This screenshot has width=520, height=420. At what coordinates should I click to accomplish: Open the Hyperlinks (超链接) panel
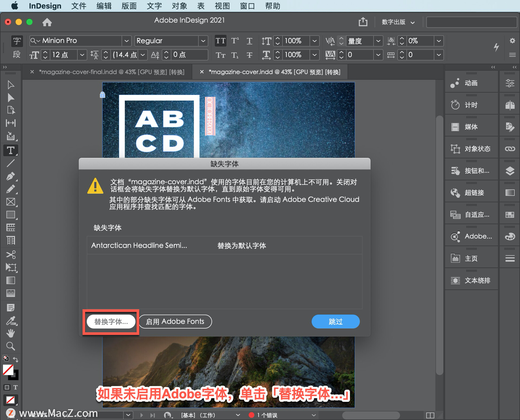tap(471, 193)
